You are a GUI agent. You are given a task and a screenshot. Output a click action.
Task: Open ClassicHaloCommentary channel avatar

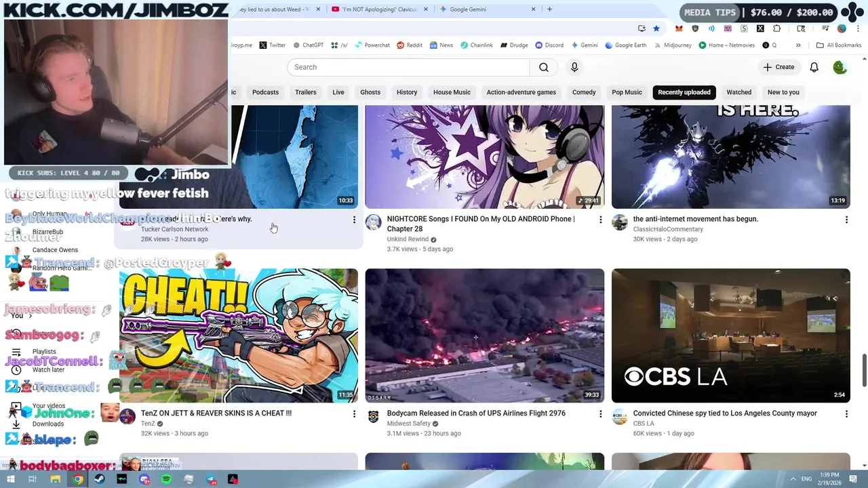(619, 222)
